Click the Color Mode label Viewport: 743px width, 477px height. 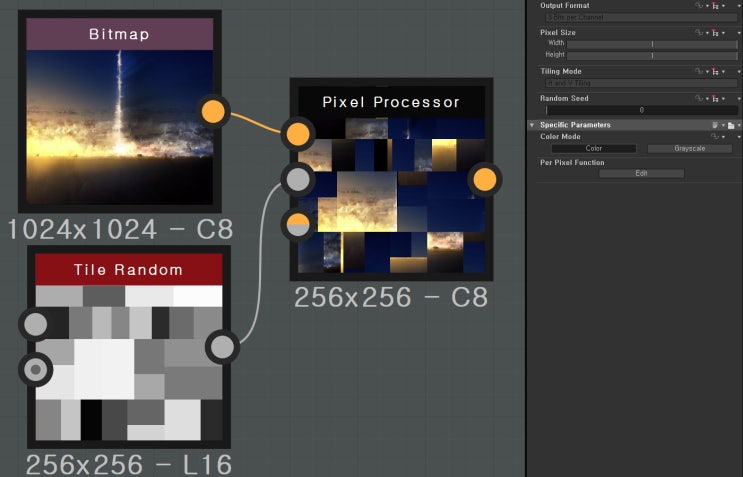(x=560, y=136)
